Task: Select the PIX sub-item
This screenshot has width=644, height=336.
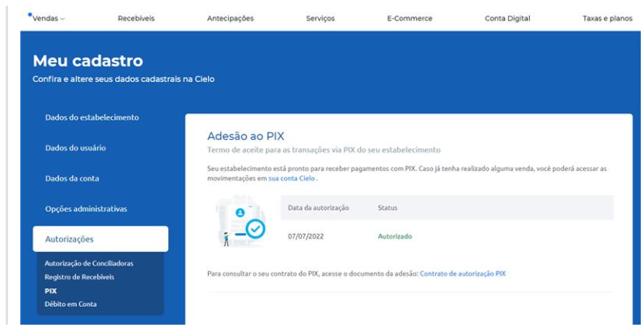Action: tap(51, 291)
